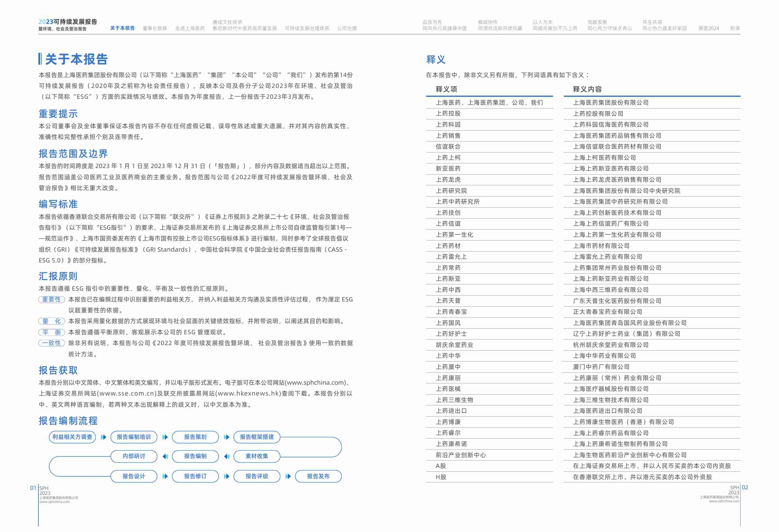Click the 重要性 principle tag

(52, 300)
